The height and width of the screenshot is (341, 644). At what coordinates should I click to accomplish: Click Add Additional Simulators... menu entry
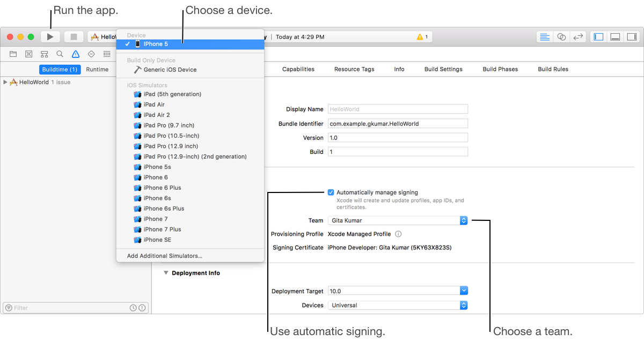pyautogui.click(x=190, y=256)
